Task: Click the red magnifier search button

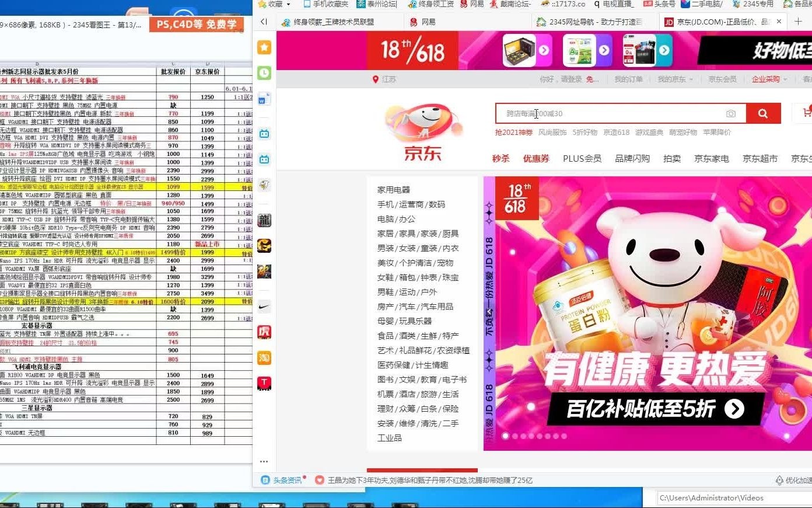Action: click(x=762, y=113)
